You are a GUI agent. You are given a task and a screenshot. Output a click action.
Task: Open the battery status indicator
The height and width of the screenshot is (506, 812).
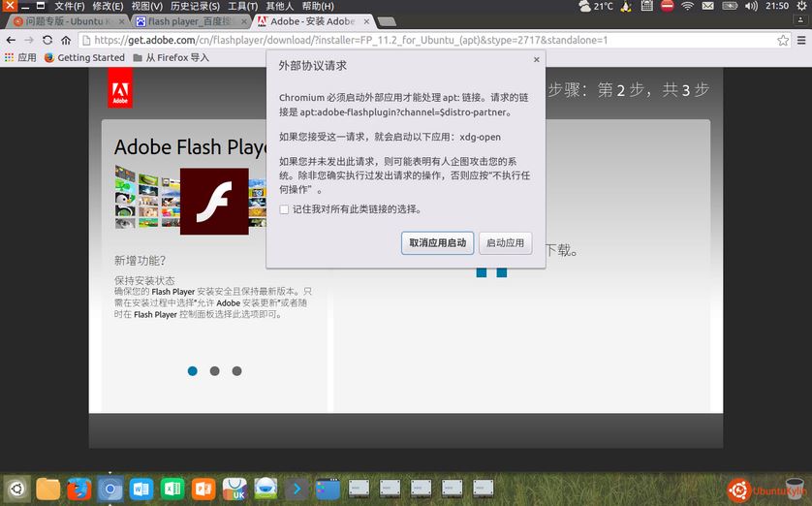pos(730,6)
